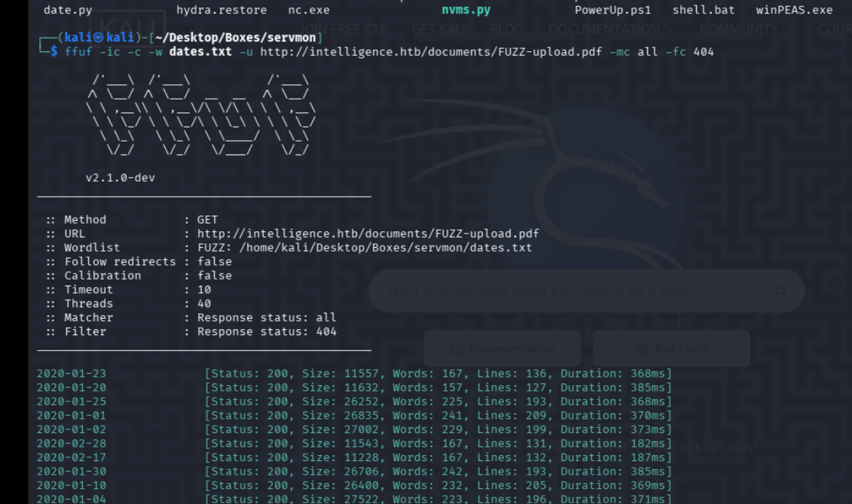Image resolution: width=852 pixels, height=504 pixels.
Task: Expand the DOCUMENTATION dropdown in the nav bar
Action: [611, 29]
